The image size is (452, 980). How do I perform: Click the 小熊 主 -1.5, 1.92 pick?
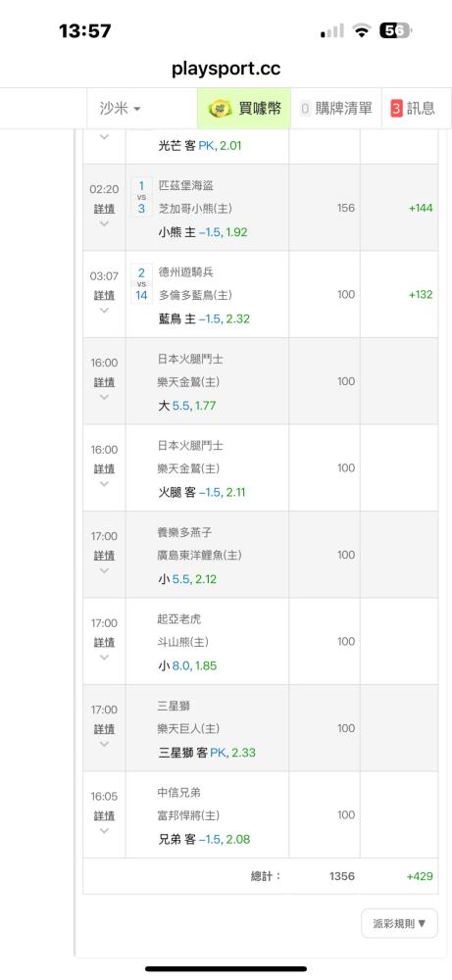(x=203, y=232)
